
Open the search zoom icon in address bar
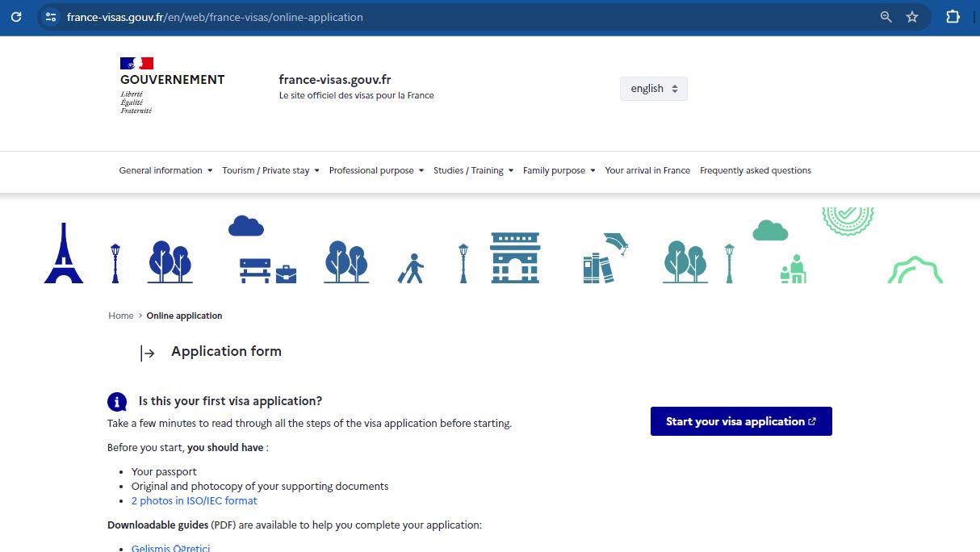(x=886, y=16)
